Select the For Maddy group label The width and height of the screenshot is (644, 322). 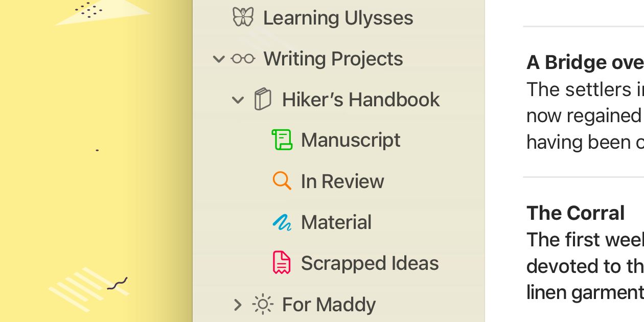pyautogui.click(x=329, y=305)
